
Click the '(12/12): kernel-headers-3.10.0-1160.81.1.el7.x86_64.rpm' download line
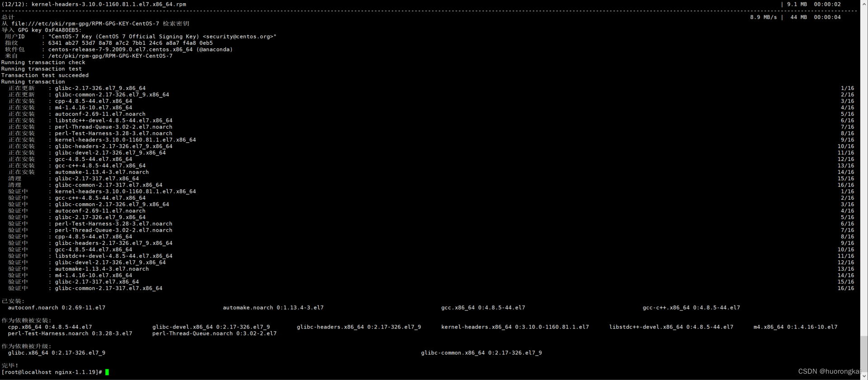coord(94,4)
